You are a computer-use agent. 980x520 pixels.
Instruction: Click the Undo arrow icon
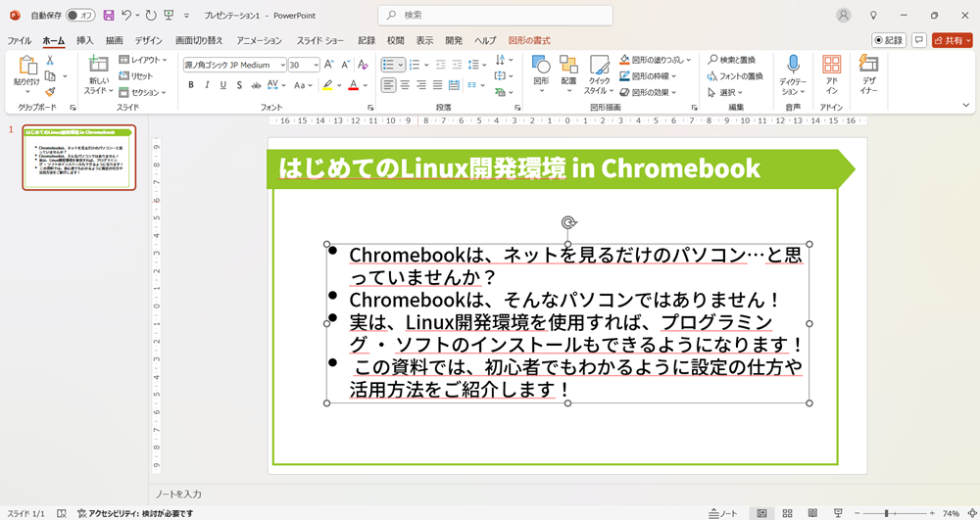tap(126, 15)
